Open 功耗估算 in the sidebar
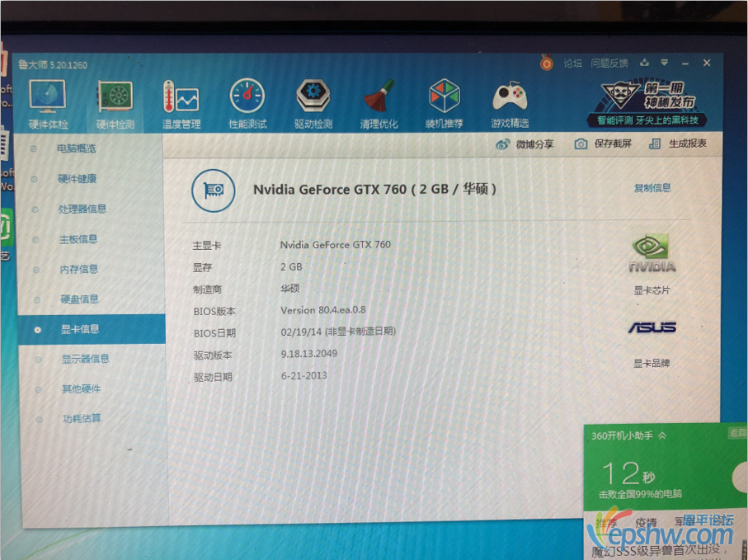 (x=82, y=419)
